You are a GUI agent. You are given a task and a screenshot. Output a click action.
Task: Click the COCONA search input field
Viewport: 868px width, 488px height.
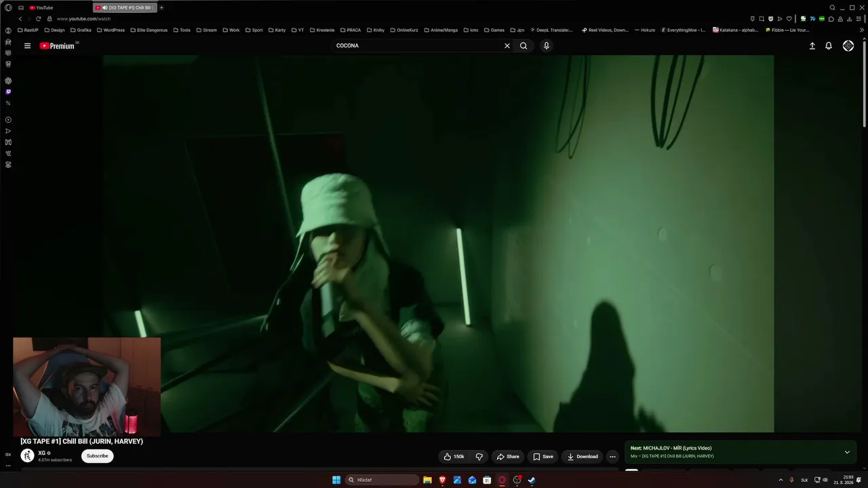click(x=417, y=46)
